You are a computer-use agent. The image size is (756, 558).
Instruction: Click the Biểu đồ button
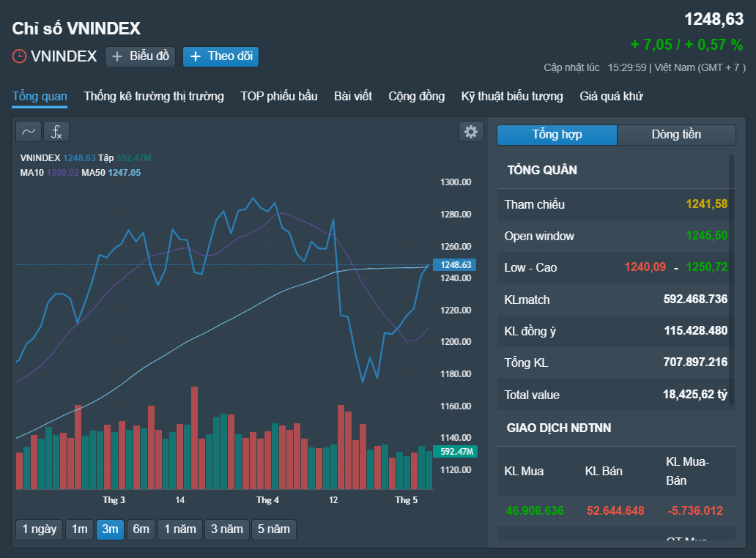pyautogui.click(x=141, y=56)
